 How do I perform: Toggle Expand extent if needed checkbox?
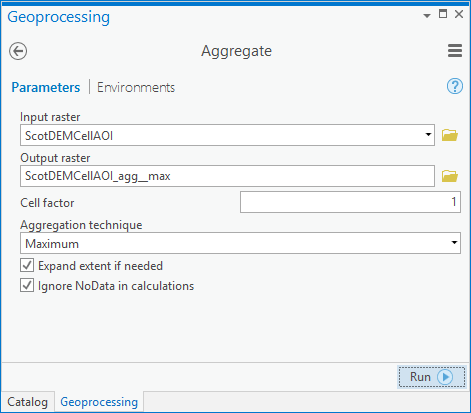pos(27,266)
